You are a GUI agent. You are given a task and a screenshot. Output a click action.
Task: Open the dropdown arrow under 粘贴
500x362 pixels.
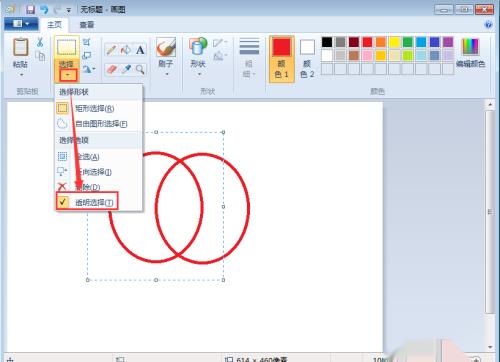(21, 75)
